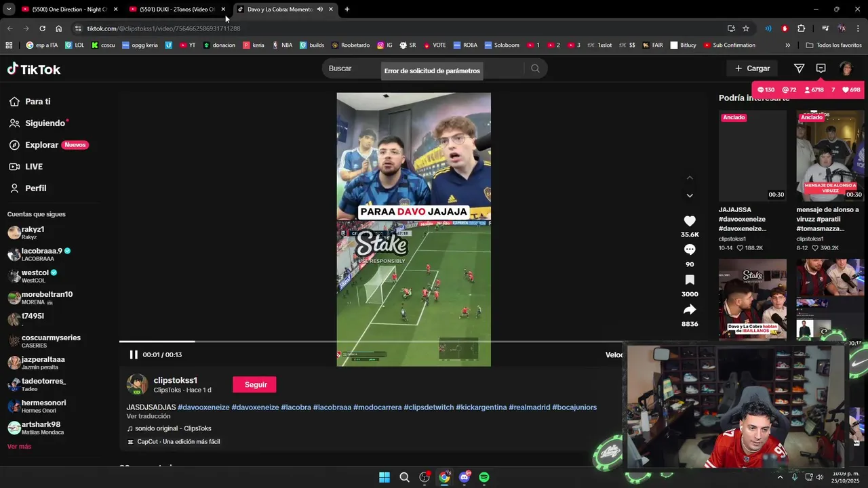Open sonido original - ClipsToks
The width and height of the screenshot is (868, 488).
(x=173, y=428)
